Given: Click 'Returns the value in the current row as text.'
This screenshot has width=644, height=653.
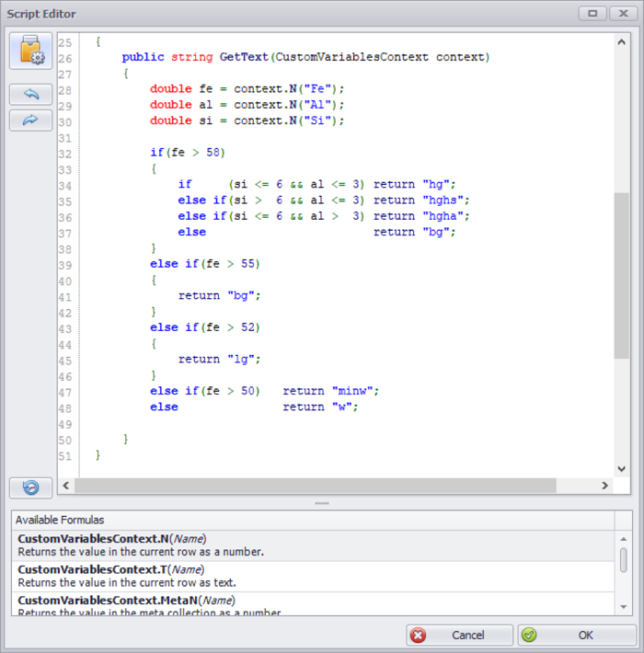Looking at the screenshot, I should pos(127,582).
